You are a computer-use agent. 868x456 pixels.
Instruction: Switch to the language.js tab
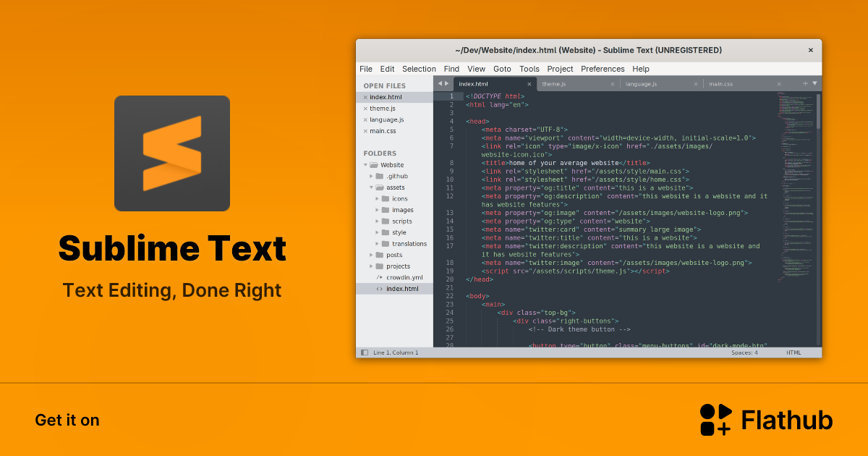pos(641,84)
